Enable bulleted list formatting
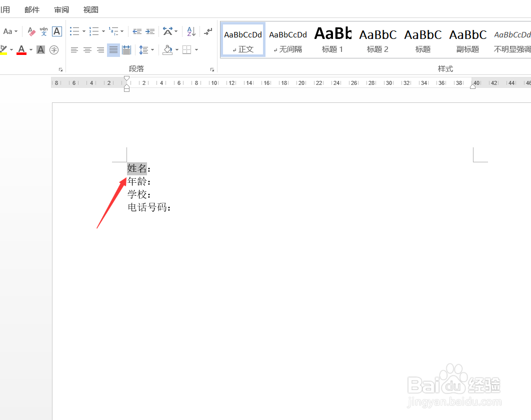531x420 pixels. coord(73,31)
